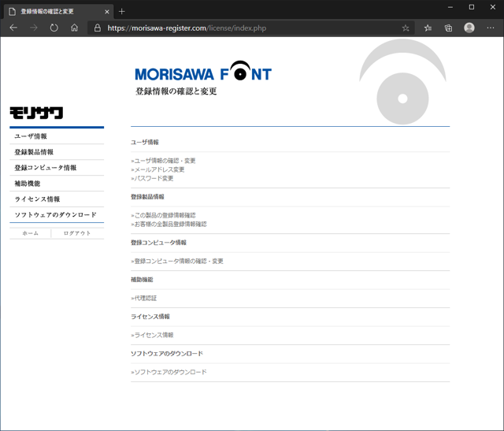The height and width of the screenshot is (431, 504).
Task: Open the メールアドレス変更 link
Action: 157,169
